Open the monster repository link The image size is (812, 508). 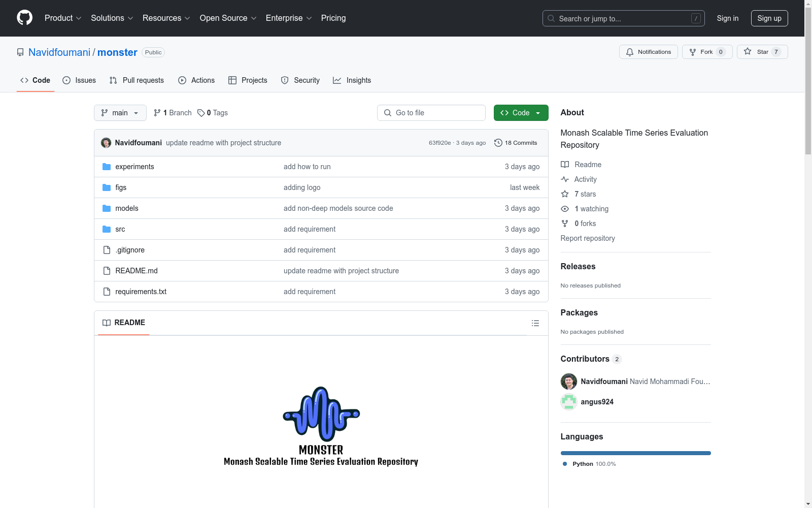point(117,52)
